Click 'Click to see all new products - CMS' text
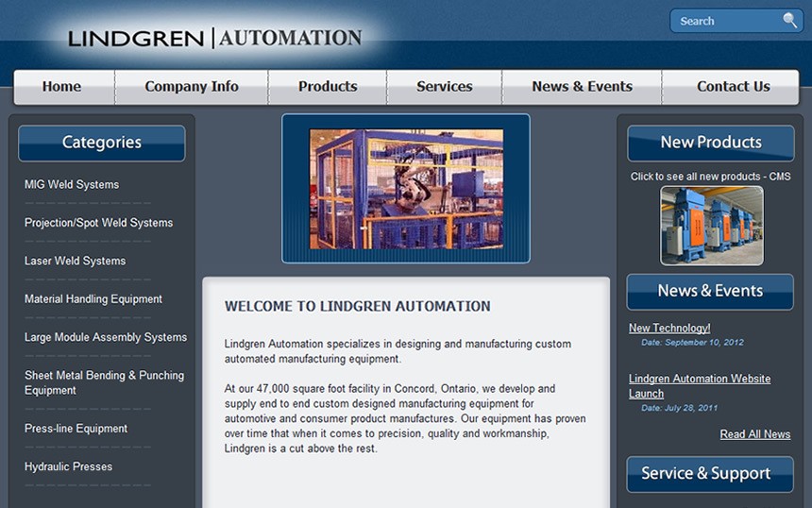Screen dimensions: 812x508 (x=710, y=177)
